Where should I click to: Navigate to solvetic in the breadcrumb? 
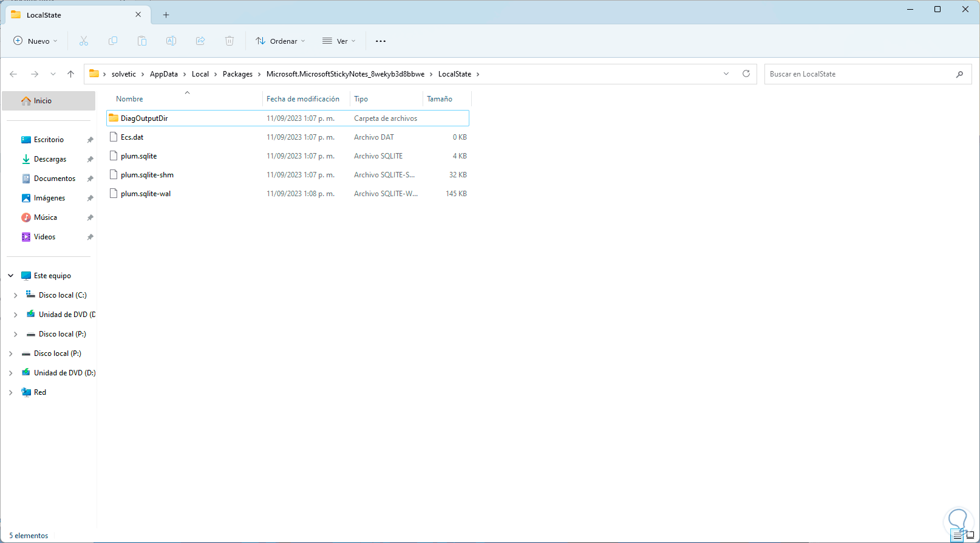pyautogui.click(x=124, y=74)
